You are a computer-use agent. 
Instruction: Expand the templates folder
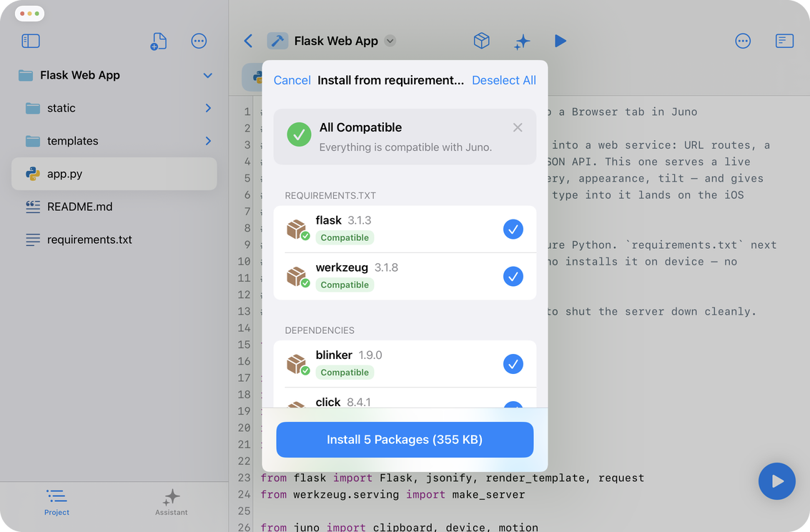[x=208, y=141]
